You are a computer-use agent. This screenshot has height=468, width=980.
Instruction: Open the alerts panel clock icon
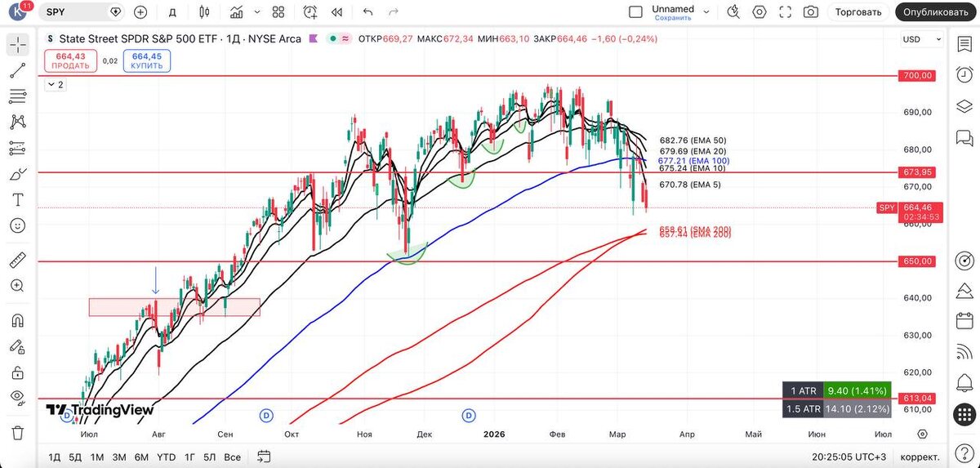click(964, 74)
